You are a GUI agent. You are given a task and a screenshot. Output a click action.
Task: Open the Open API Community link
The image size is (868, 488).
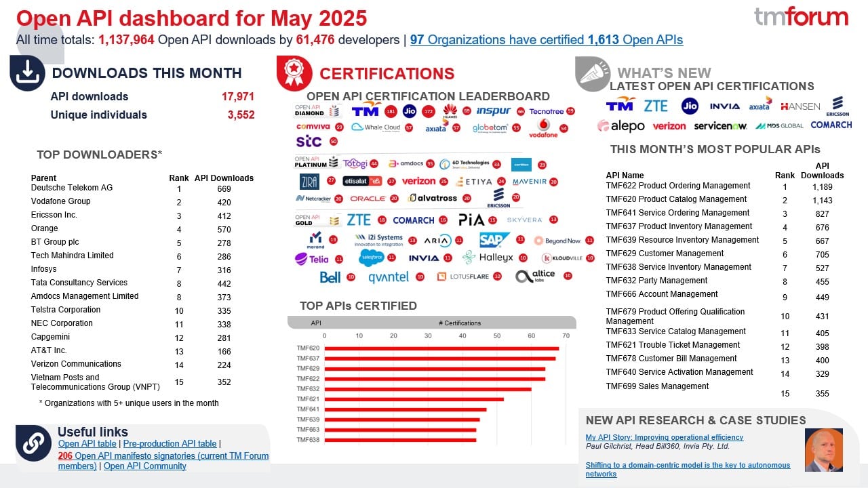[145, 466]
